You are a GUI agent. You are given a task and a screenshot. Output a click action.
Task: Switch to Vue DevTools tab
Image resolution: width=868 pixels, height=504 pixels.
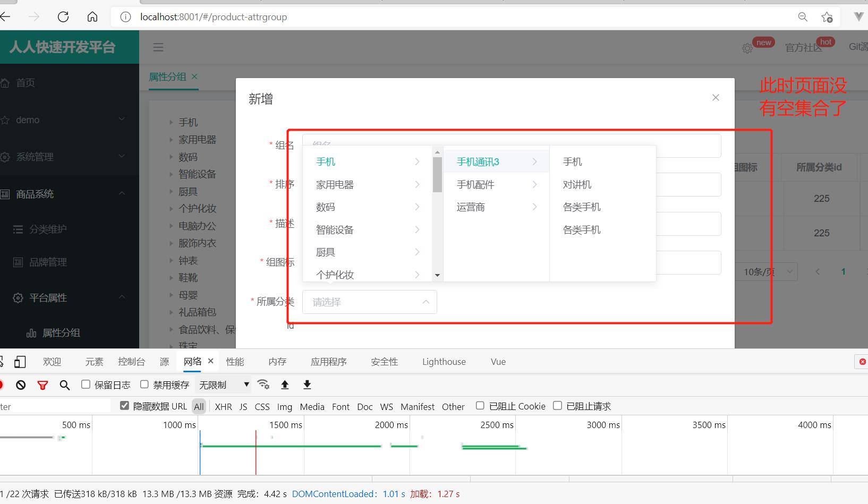coord(498,362)
